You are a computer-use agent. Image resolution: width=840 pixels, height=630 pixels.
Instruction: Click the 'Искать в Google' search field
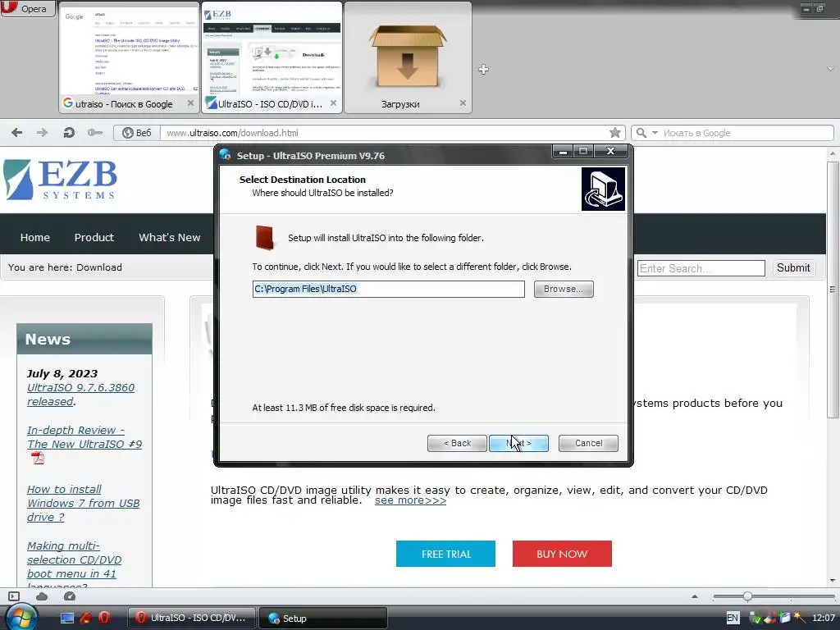(x=746, y=133)
